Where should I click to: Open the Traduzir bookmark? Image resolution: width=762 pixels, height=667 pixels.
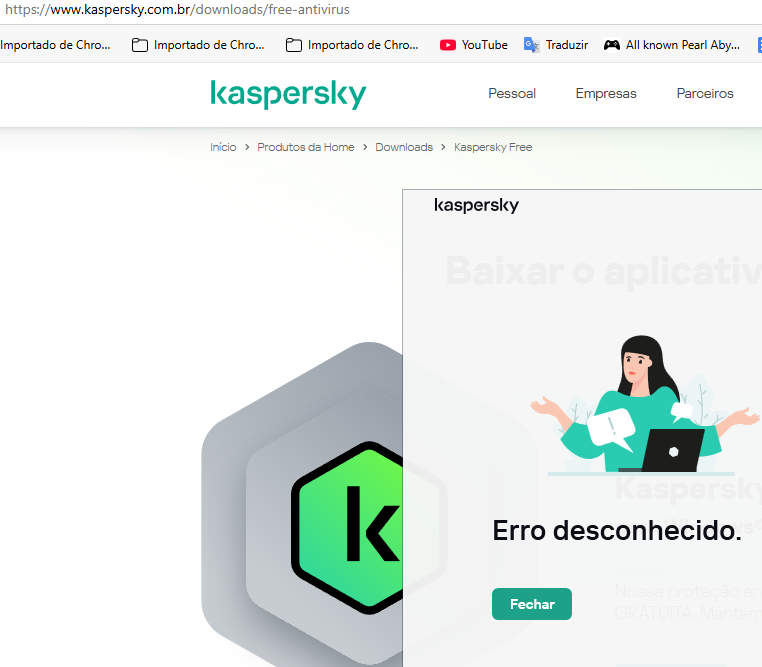(556, 45)
